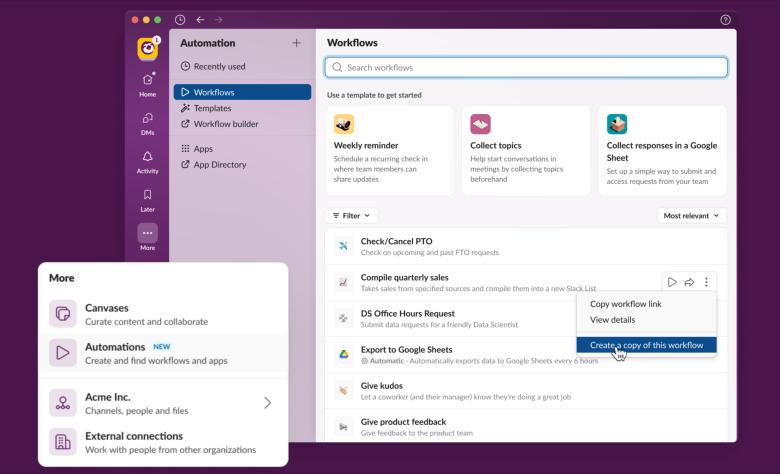The width and height of the screenshot is (780, 474).
Task: Open the Filter dropdown
Action: tap(351, 215)
